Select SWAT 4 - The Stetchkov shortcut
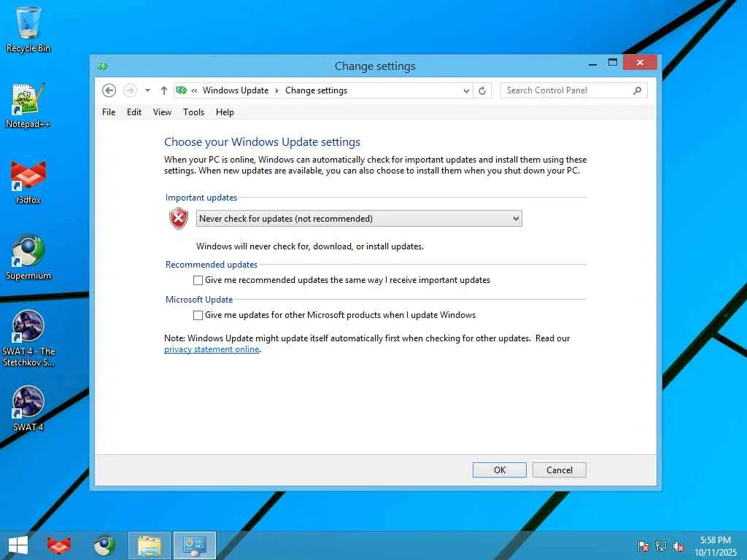This screenshot has width=747, height=560. pos(28,338)
